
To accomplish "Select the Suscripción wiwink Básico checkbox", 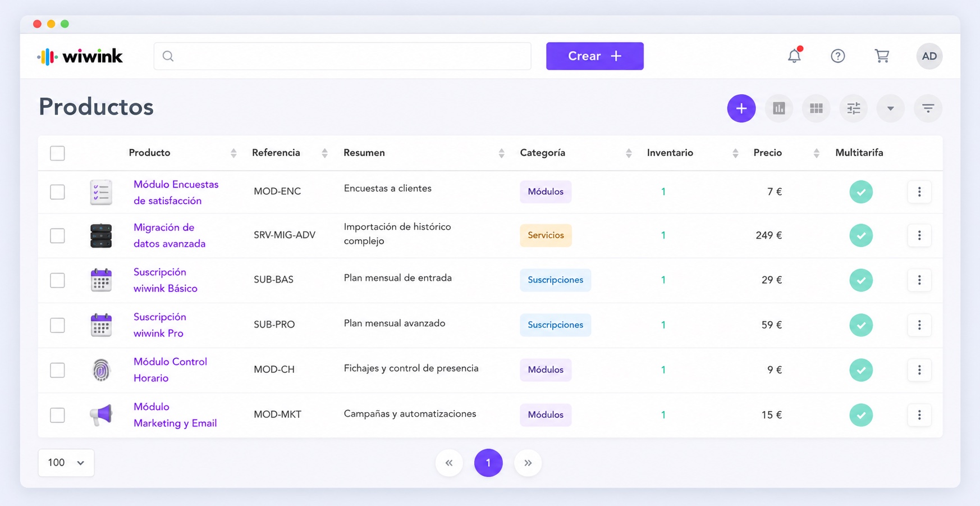I will 57,280.
